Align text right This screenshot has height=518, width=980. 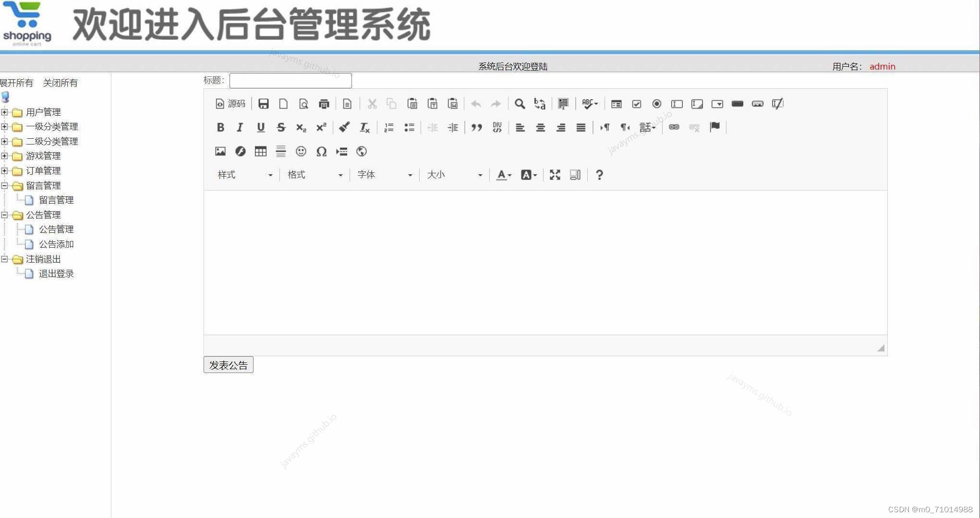[560, 127]
